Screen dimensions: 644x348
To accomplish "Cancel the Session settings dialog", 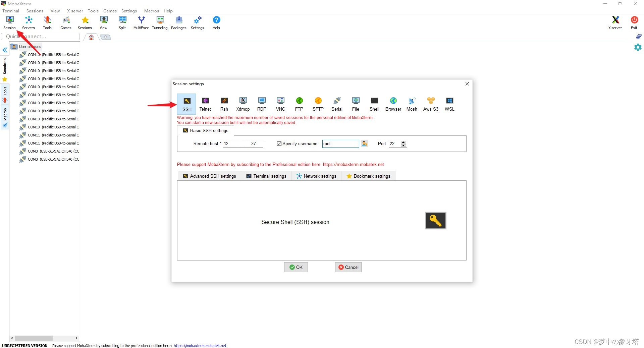I will 348,267.
